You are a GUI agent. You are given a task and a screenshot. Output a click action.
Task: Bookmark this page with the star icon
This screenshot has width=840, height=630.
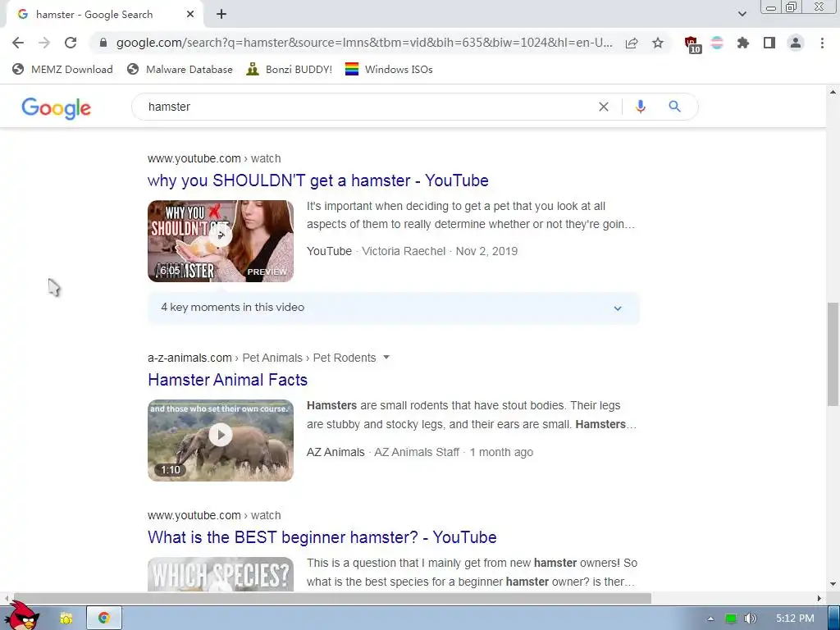pos(658,43)
